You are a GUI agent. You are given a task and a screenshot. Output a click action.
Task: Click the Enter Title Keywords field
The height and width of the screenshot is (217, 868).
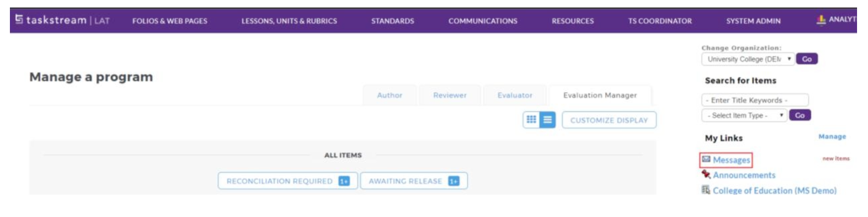click(x=755, y=100)
